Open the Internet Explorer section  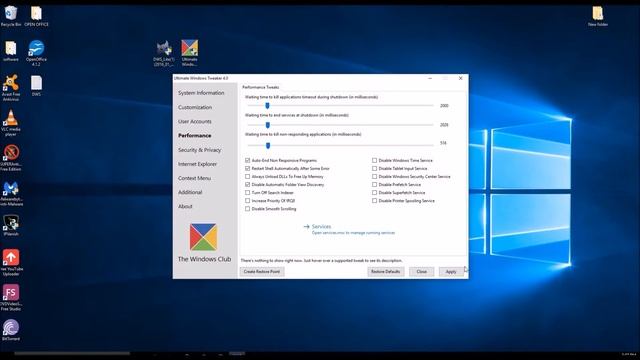point(197,164)
